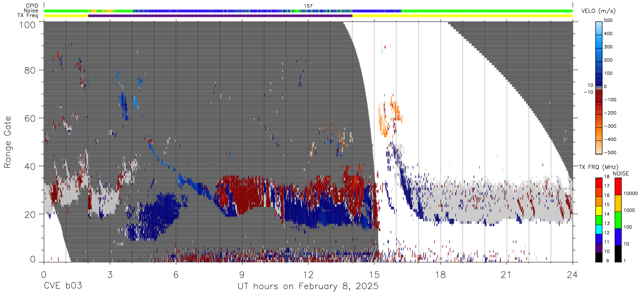Screen dimensions: 644x297
Task: Click the 'NOISE' legend title
Action: 620,173
